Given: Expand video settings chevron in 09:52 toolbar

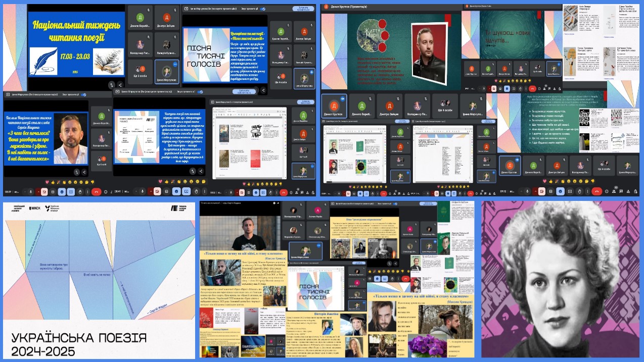Looking at the screenshot, I should tap(535, 191).
